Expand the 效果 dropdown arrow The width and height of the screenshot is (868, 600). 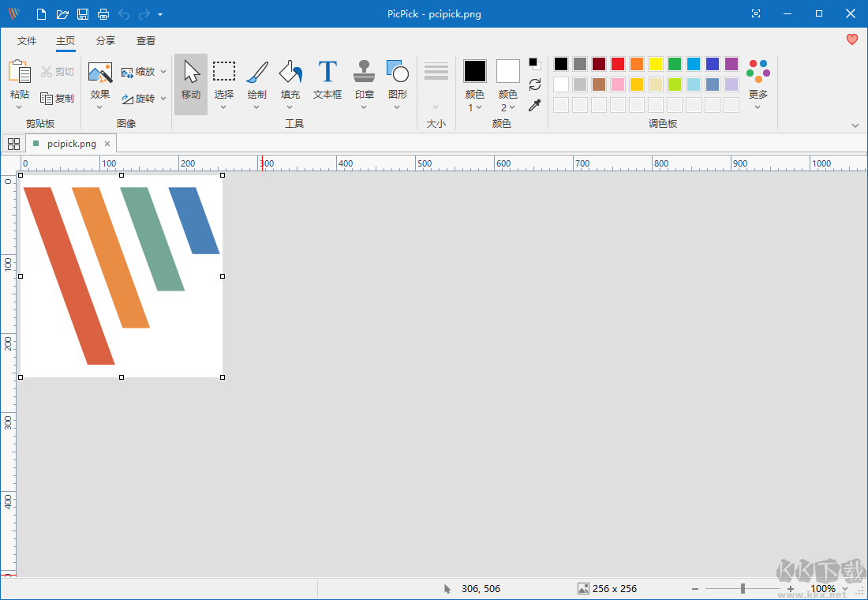click(100, 107)
